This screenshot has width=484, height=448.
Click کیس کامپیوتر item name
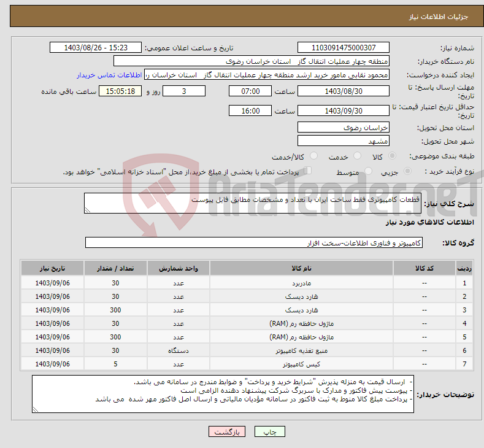click(x=301, y=365)
